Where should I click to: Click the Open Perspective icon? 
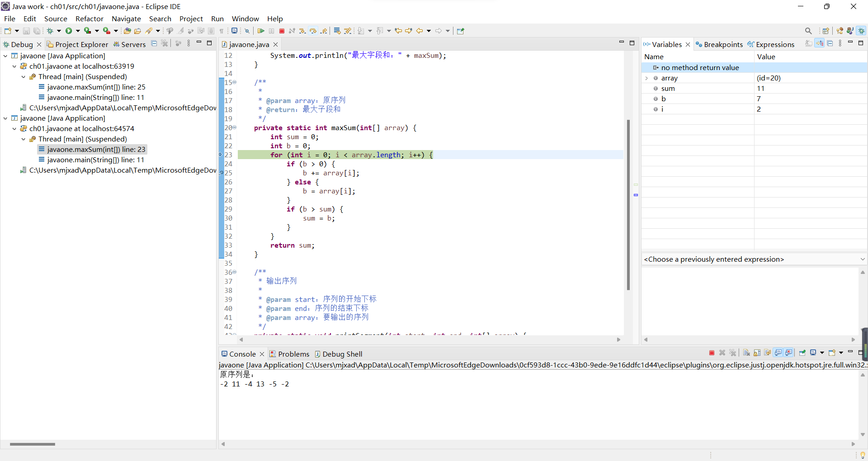(826, 31)
